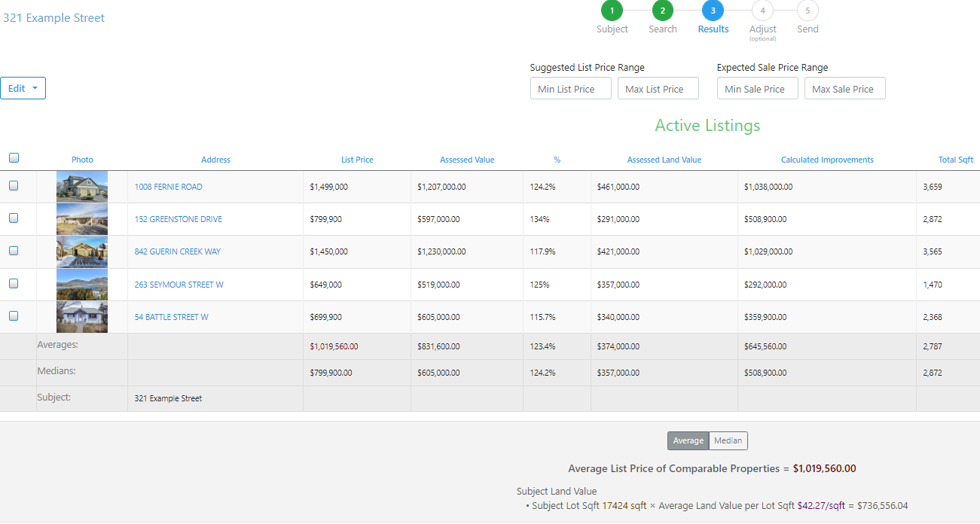Focus the Min List Price field

point(571,89)
